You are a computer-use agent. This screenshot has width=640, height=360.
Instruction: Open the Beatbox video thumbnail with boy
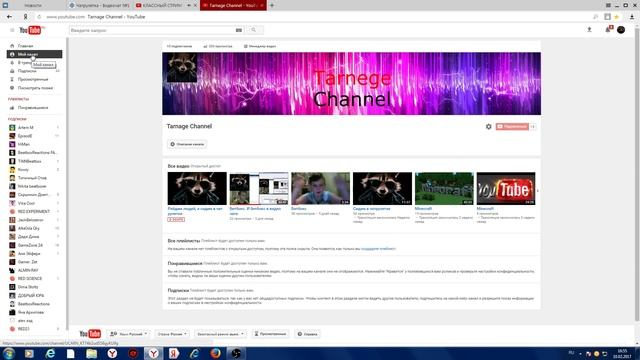[320, 188]
